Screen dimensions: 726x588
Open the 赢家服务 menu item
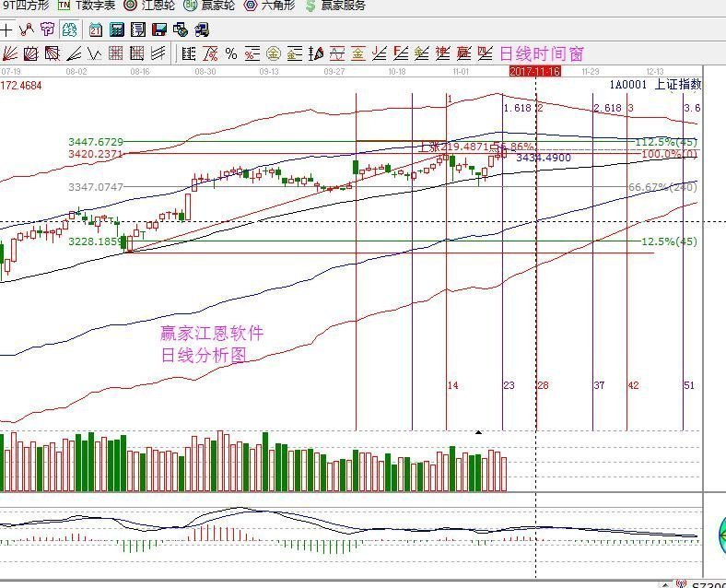(335, 6)
